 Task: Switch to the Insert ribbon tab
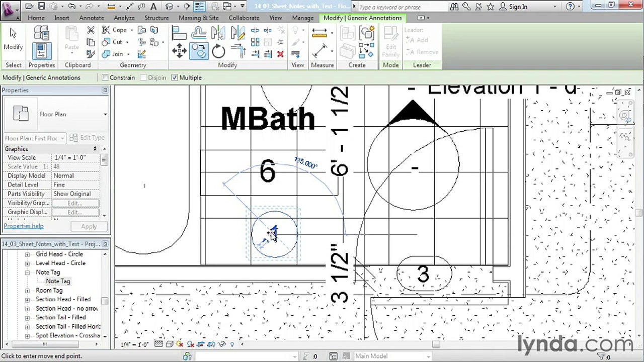[62, 18]
